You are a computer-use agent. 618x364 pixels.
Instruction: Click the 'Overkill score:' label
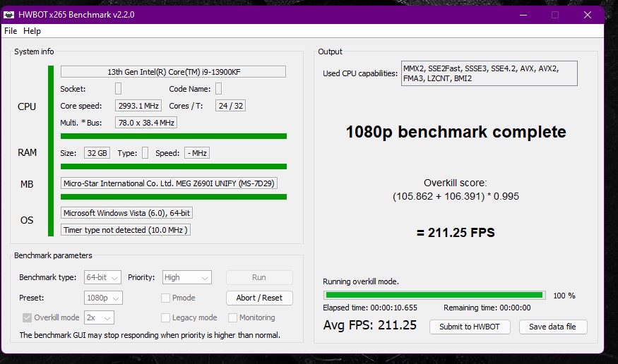click(456, 183)
